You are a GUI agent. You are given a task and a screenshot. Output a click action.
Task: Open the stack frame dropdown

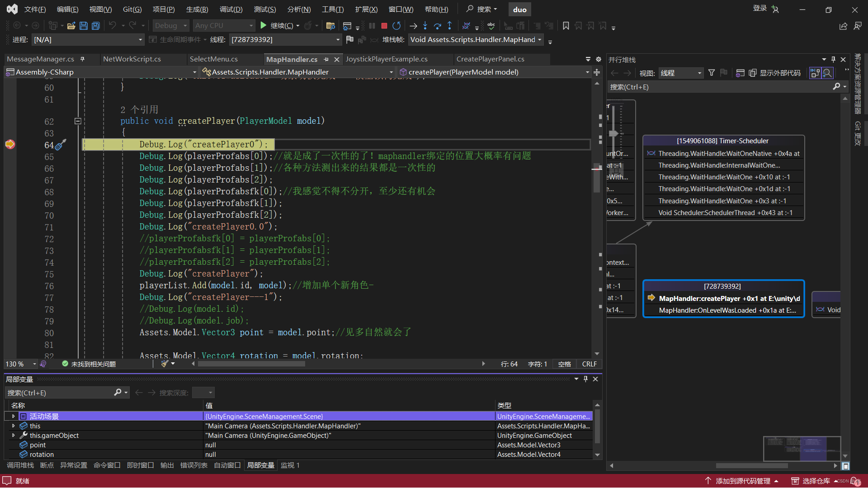[476, 40]
